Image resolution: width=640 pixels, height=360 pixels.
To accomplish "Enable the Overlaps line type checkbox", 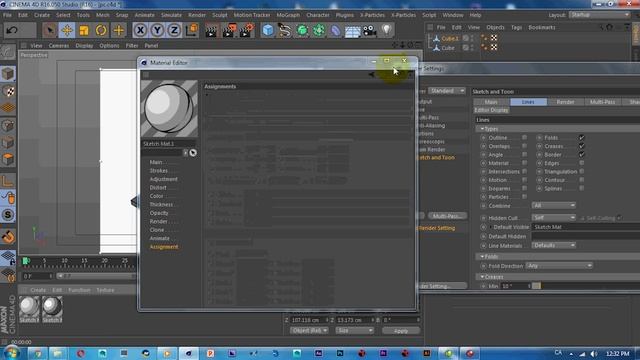I will point(524,146).
